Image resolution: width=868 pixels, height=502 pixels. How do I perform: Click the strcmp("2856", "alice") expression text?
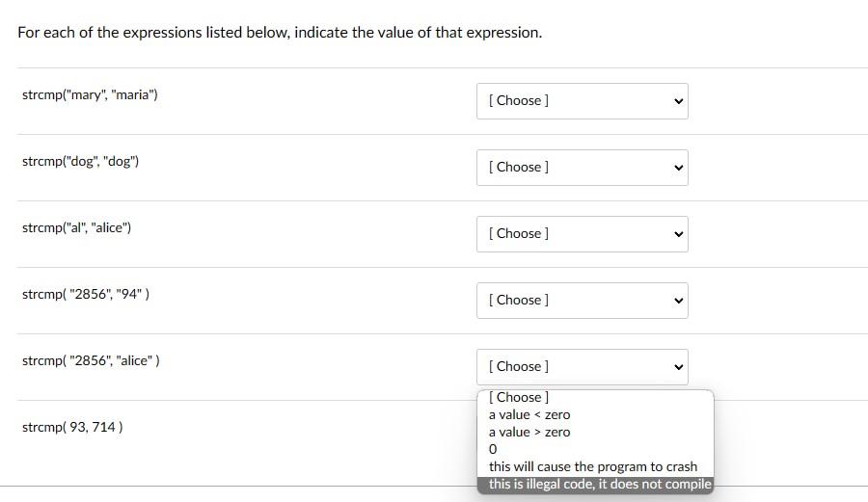(x=91, y=361)
